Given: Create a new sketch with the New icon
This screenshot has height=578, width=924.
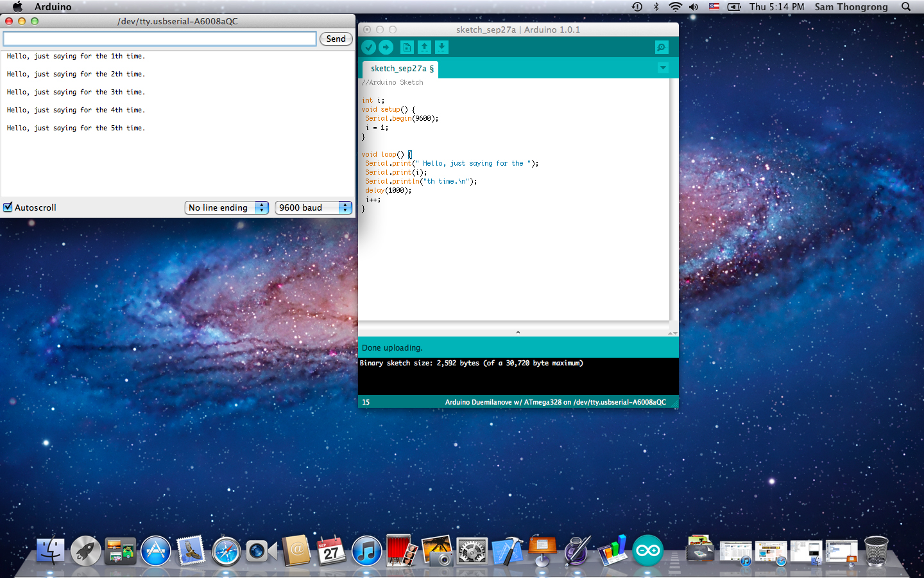Looking at the screenshot, I should tap(407, 48).
